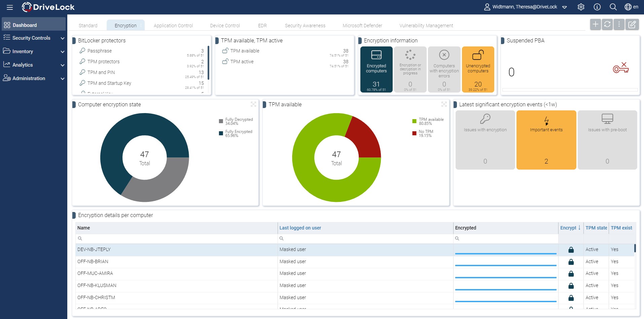
Task: Open the settings gear in the header
Action: click(581, 7)
